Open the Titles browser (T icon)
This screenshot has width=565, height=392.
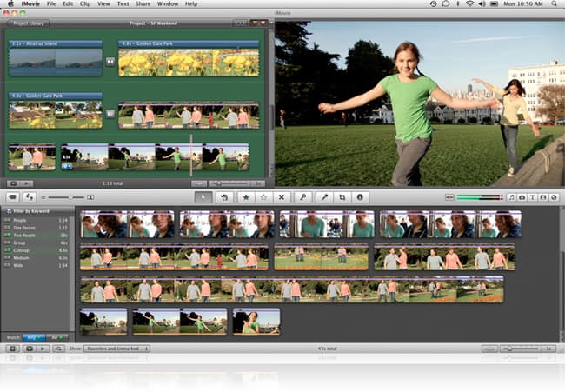[x=532, y=197]
